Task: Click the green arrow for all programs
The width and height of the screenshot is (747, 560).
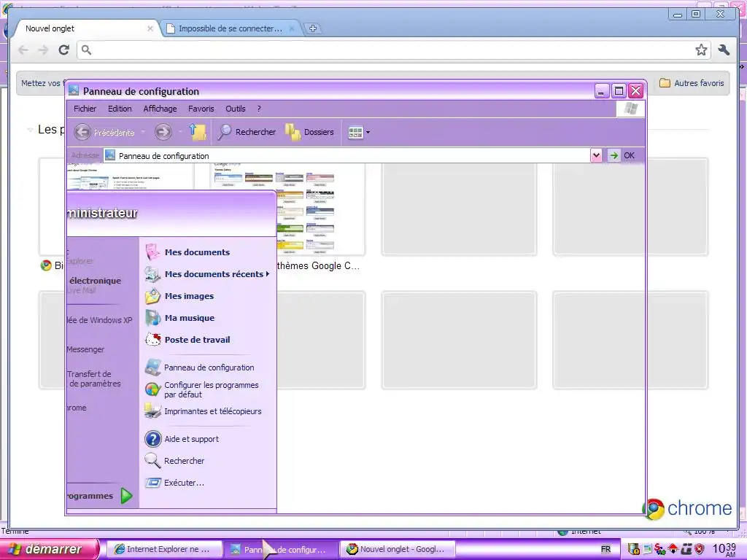Action: click(126, 496)
